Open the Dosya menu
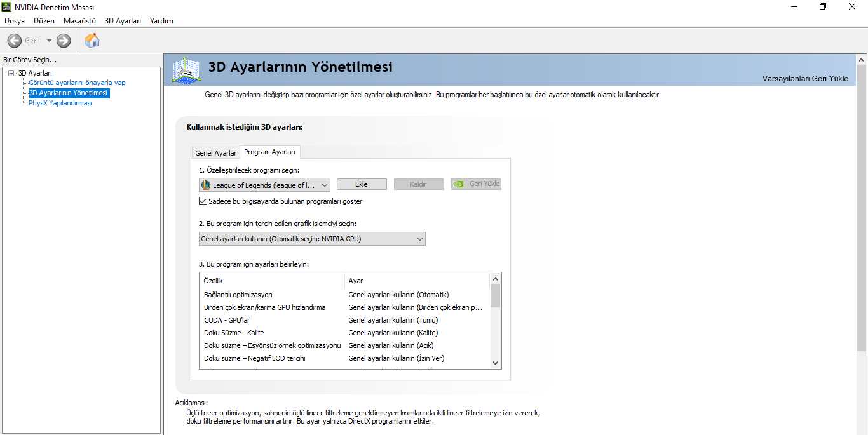 click(x=15, y=21)
